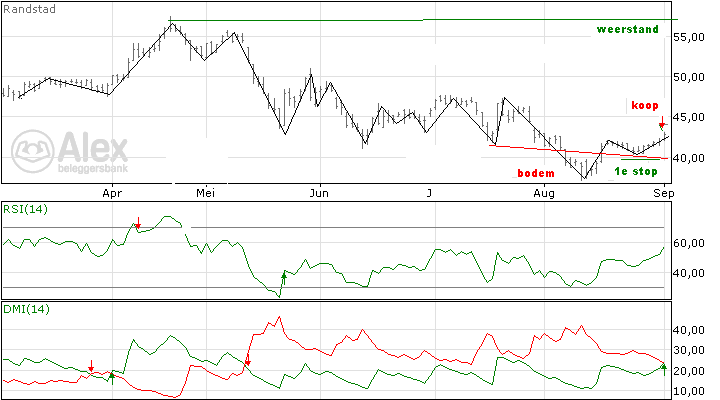Click the 40,00 value on RSI axis
Viewport: 720px width, 400px height.
pos(689,273)
